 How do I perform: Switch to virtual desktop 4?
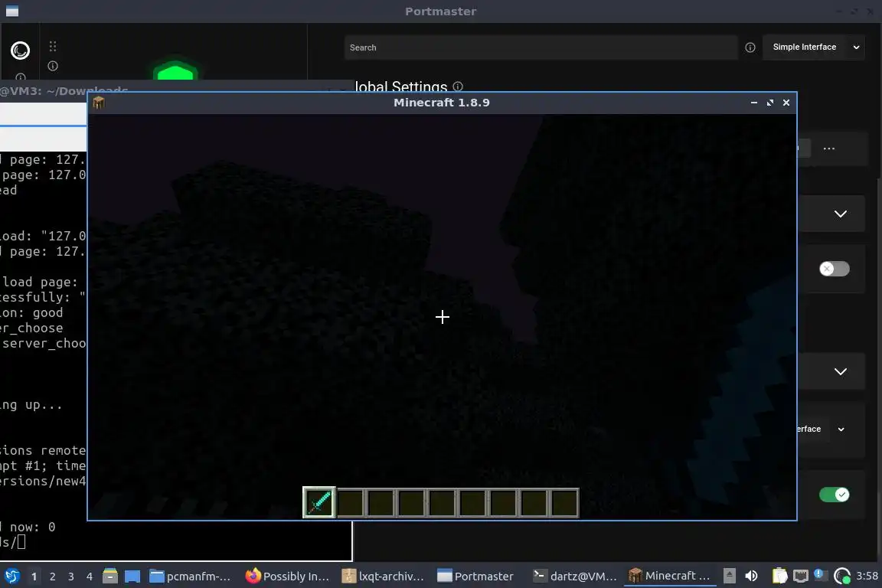pos(89,577)
